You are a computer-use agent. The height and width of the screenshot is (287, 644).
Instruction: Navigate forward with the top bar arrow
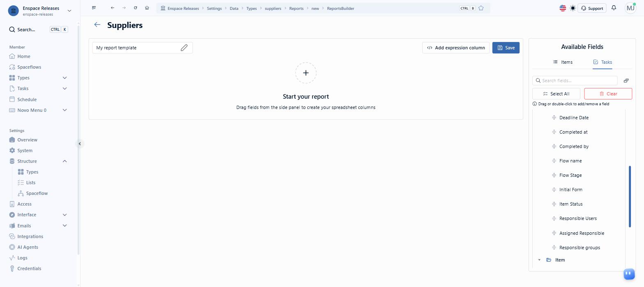tap(124, 8)
